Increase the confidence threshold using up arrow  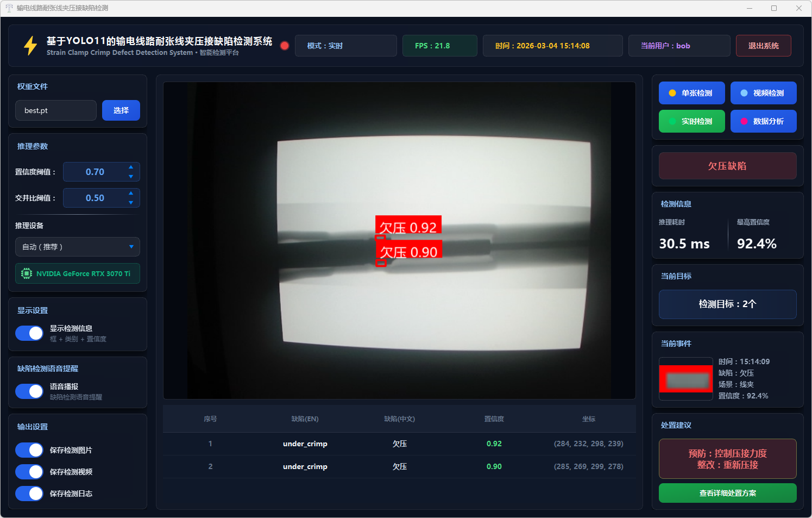[131, 167]
